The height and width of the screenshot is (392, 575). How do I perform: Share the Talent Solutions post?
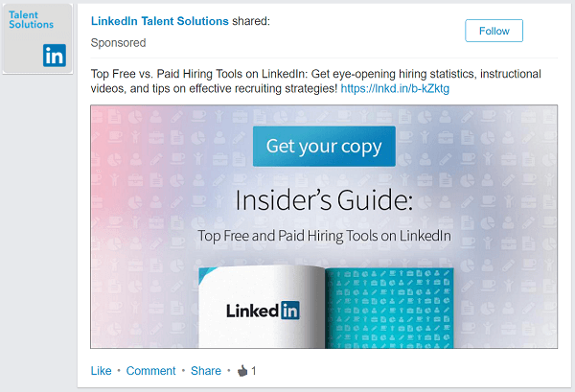click(205, 371)
